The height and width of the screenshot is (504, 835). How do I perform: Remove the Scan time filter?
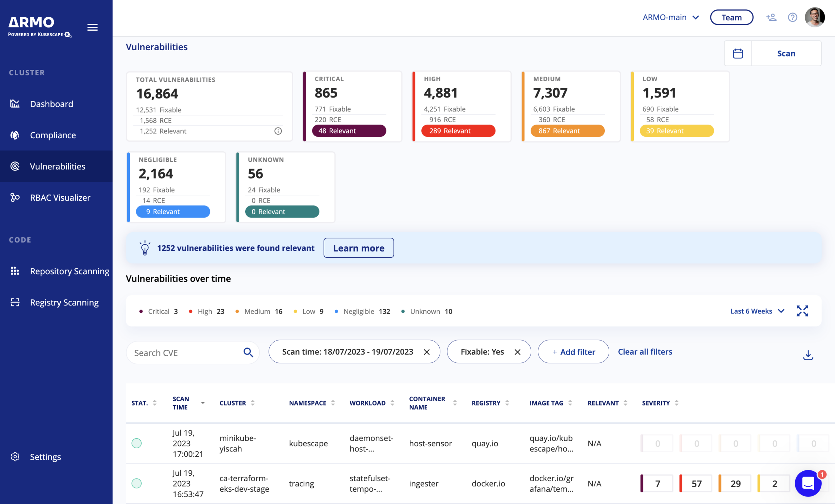[427, 352]
